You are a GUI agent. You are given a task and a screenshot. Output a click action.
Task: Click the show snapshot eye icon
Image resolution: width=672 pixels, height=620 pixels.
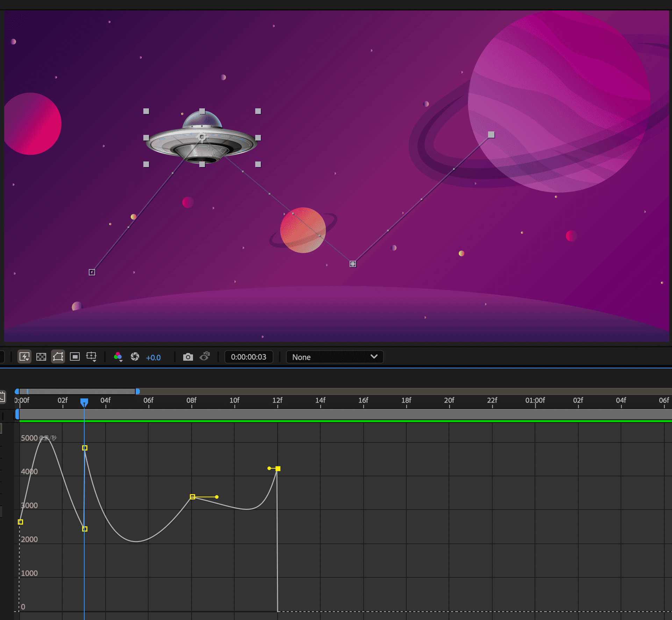[205, 356]
